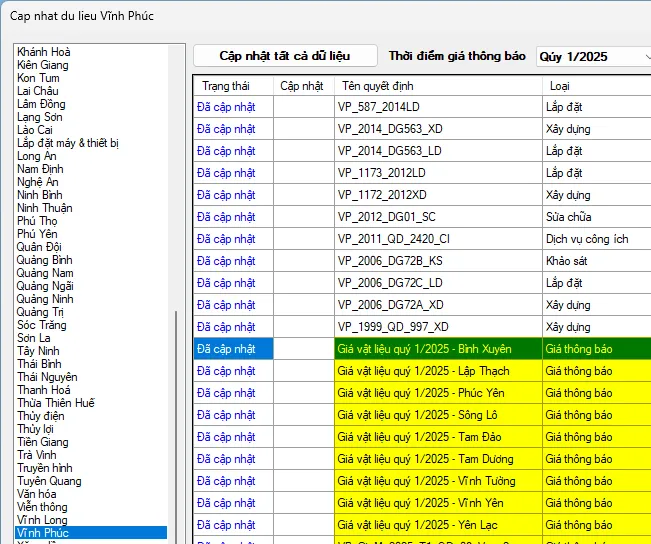Open the 'Quý 1/2025' period dropdown

592,57
